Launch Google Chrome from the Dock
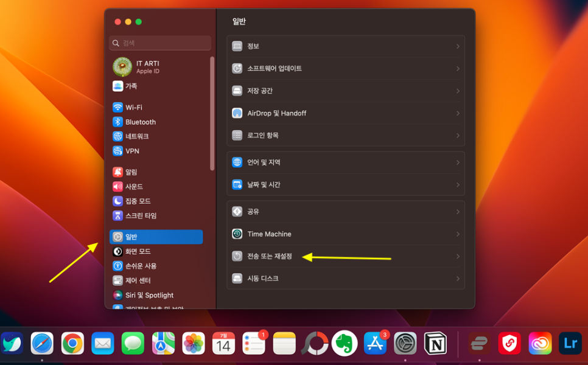The height and width of the screenshot is (365, 588). [72, 343]
